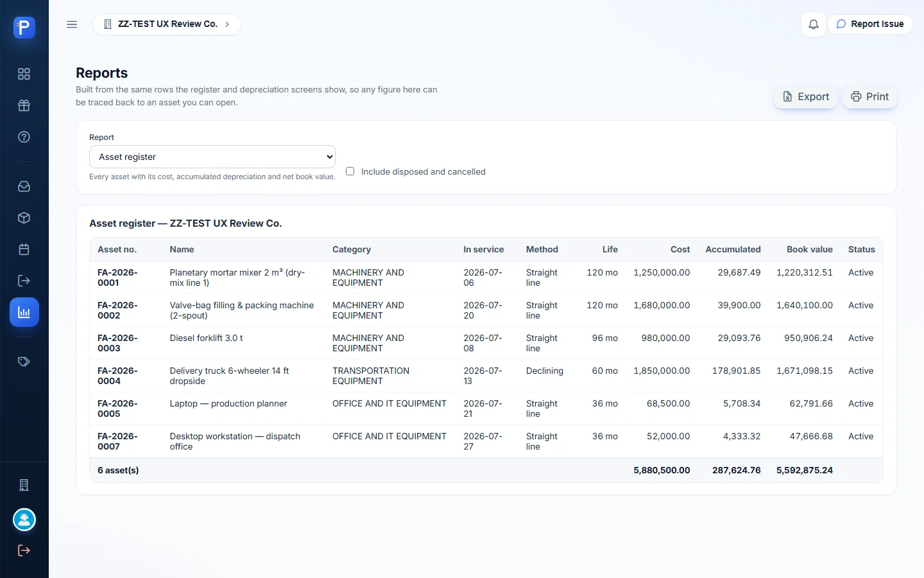The height and width of the screenshot is (578, 924).
Task: Click total cost 5,880,500.00
Action: tap(662, 470)
